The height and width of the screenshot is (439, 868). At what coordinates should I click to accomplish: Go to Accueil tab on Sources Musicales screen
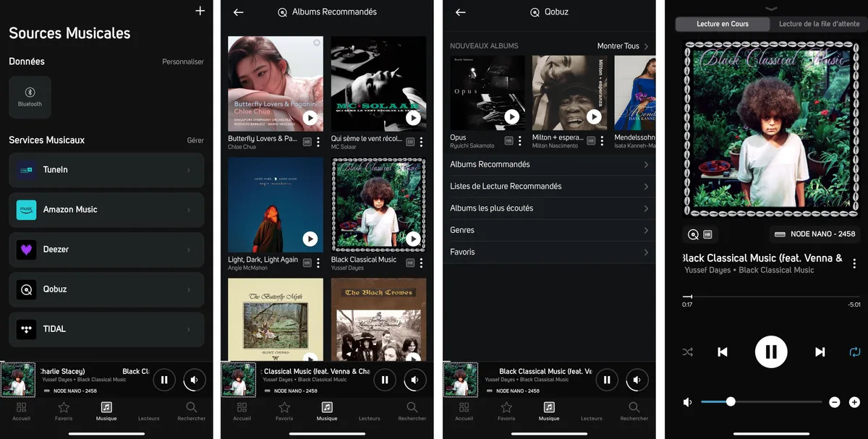22,412
